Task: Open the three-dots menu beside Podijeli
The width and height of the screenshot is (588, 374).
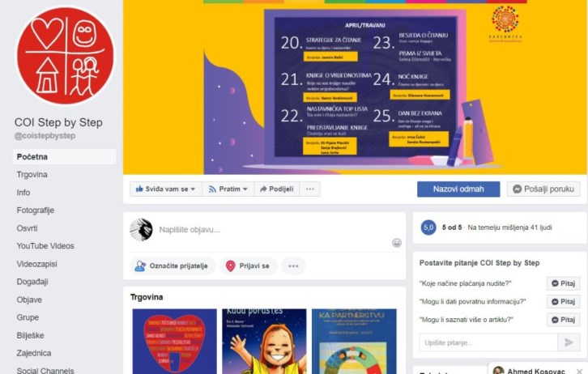Action: pos(309,189)
